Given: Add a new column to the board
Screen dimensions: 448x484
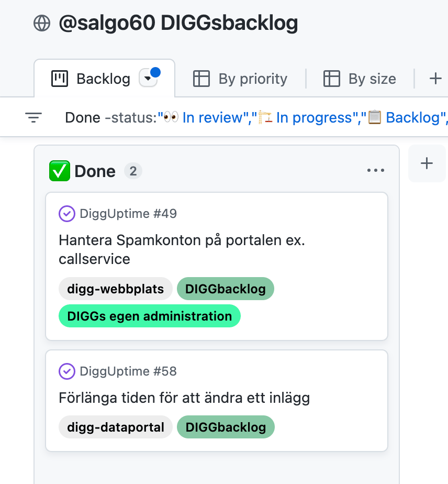Looking at the screenshot, I should point(427,163).
